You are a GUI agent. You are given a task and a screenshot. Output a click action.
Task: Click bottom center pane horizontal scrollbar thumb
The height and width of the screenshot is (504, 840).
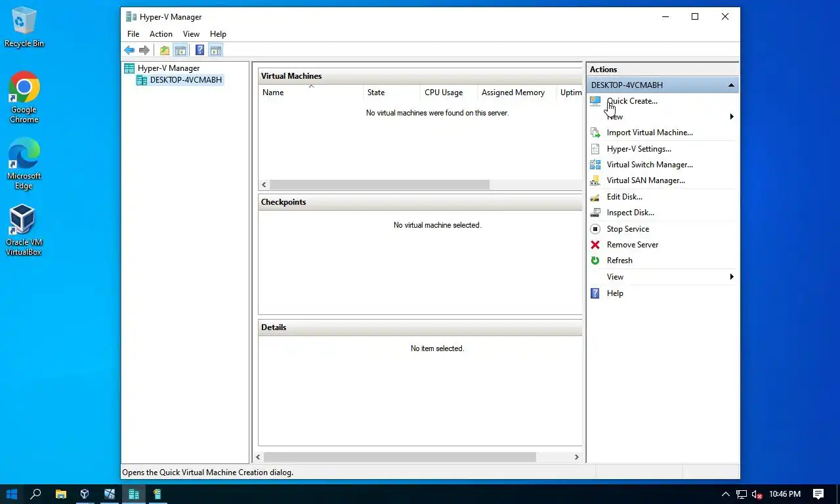click(x=400, y=457)
